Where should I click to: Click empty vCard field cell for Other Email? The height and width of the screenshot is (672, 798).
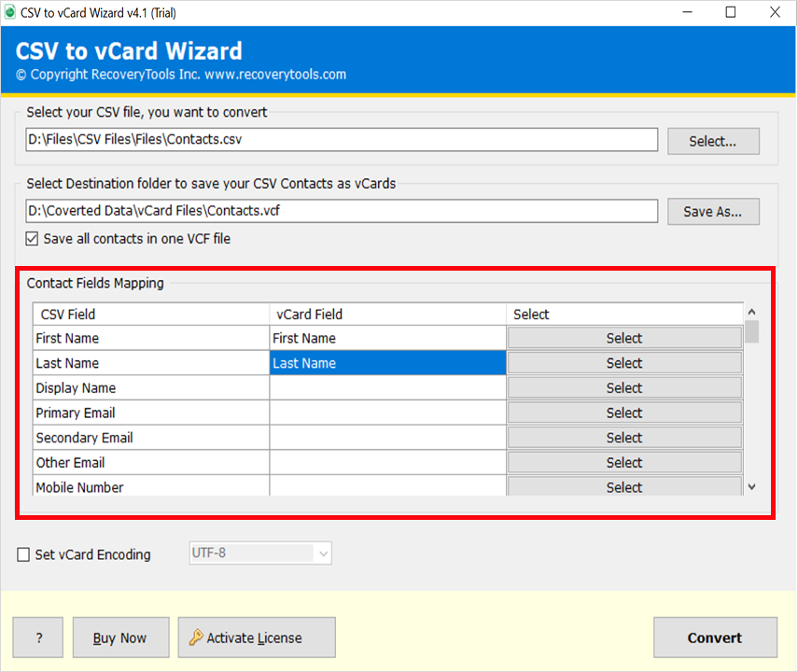(388, 463)
